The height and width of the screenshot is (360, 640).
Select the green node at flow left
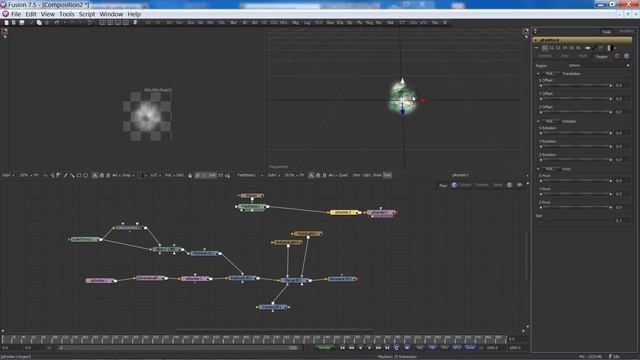[85, 239]
